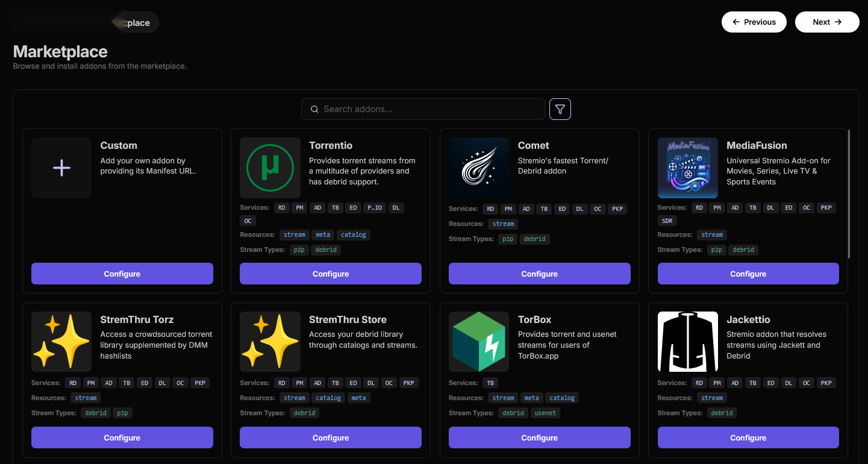Click the MediaFusion addon logo
This screenshot has width=868, height=464.
(687, 168)
